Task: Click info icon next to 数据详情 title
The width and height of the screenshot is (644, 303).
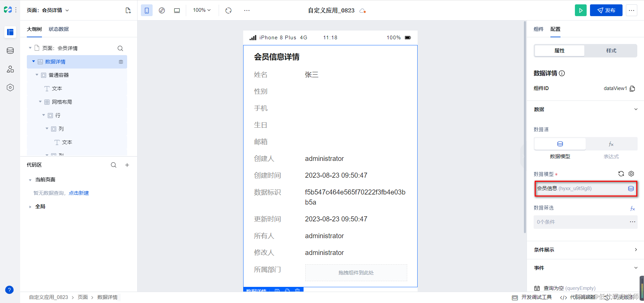Action: tap(562, 73)
